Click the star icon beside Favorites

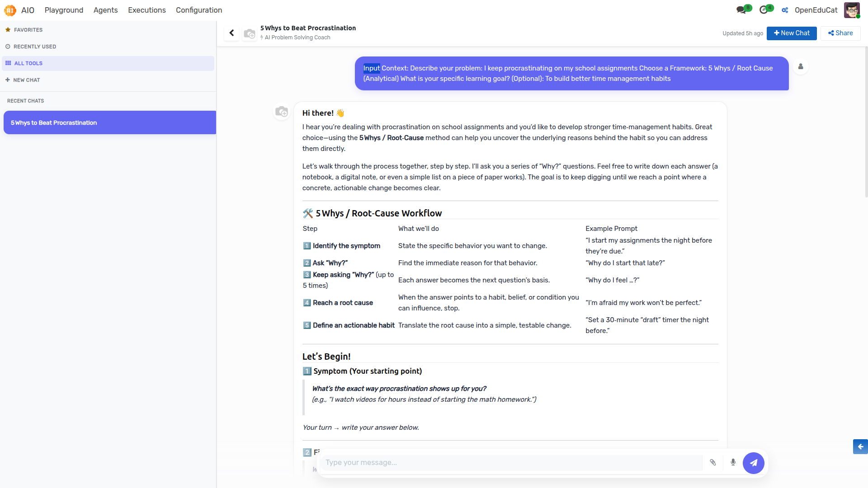(x=8, y=30)
